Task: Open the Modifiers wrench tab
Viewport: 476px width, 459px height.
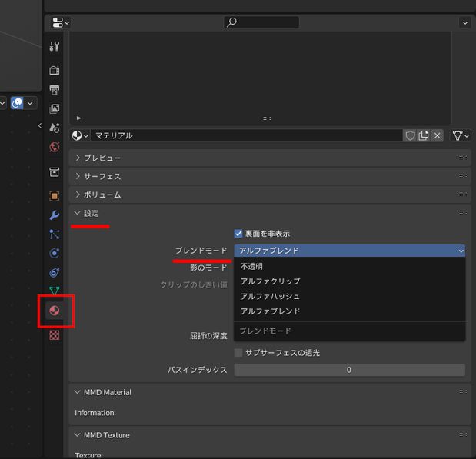Action: [x=55, y=215]
